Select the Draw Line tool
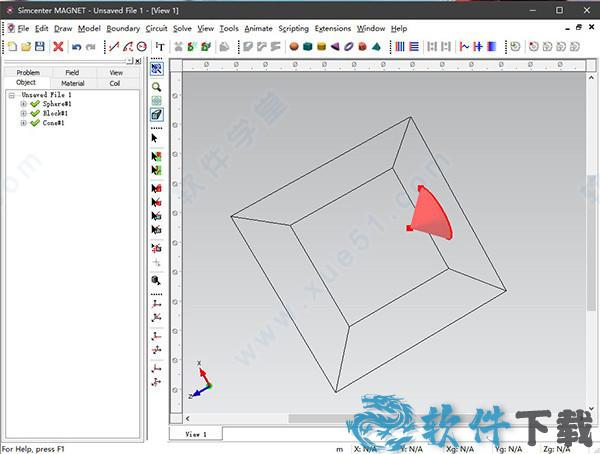Image resolution: width=600 pixels, height=454 pixels. [114, 47]
